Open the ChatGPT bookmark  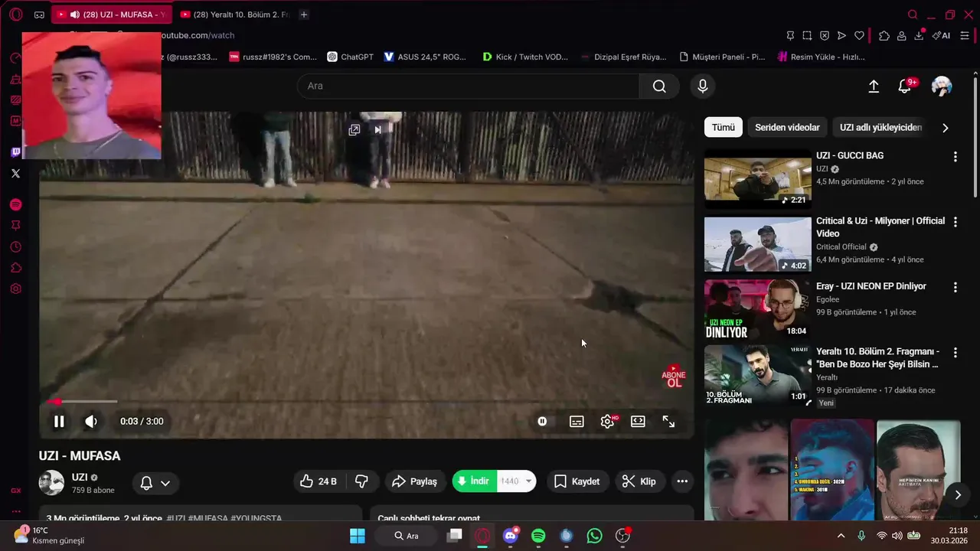(351, 57)
